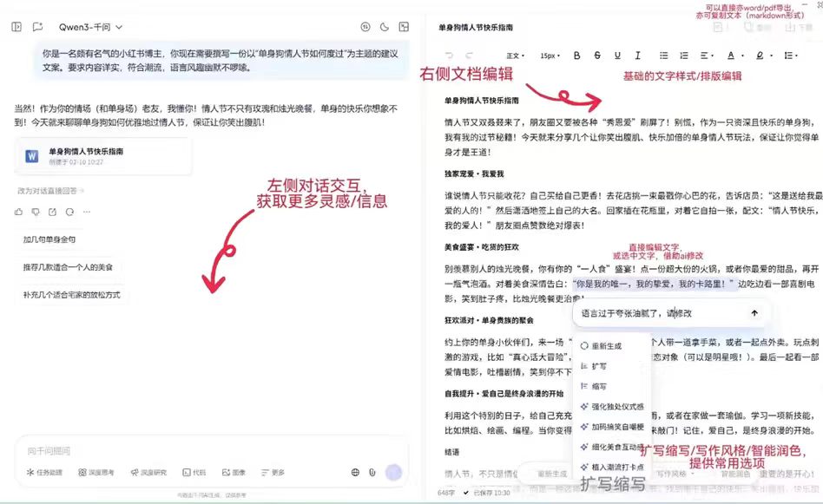Expand the 更多 options

(273, 473)
